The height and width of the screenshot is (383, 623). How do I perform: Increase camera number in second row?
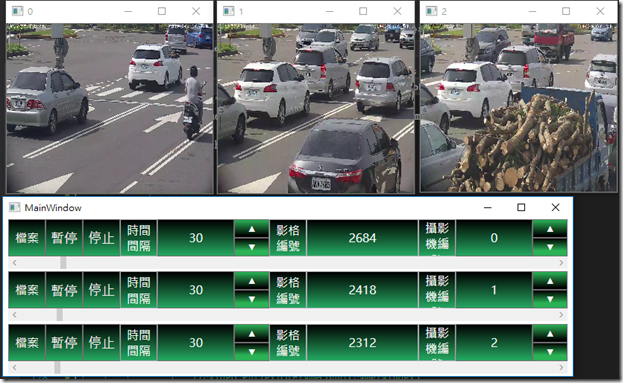coord(550,281)
